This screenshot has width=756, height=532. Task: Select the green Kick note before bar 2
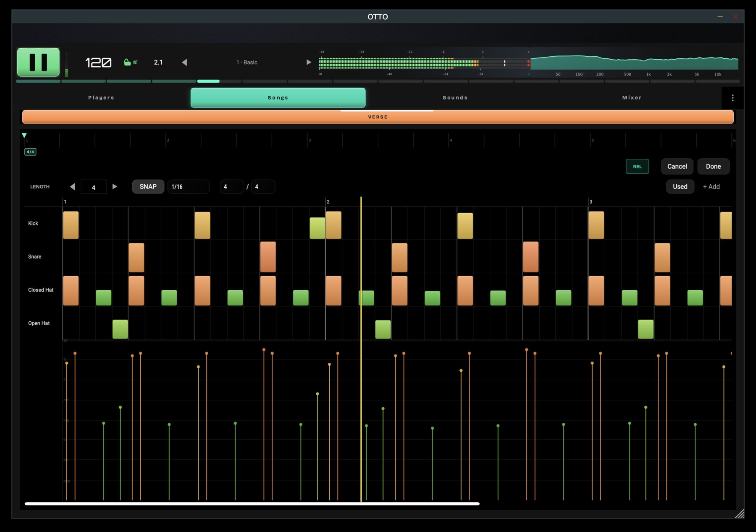(x=317, y=228)
